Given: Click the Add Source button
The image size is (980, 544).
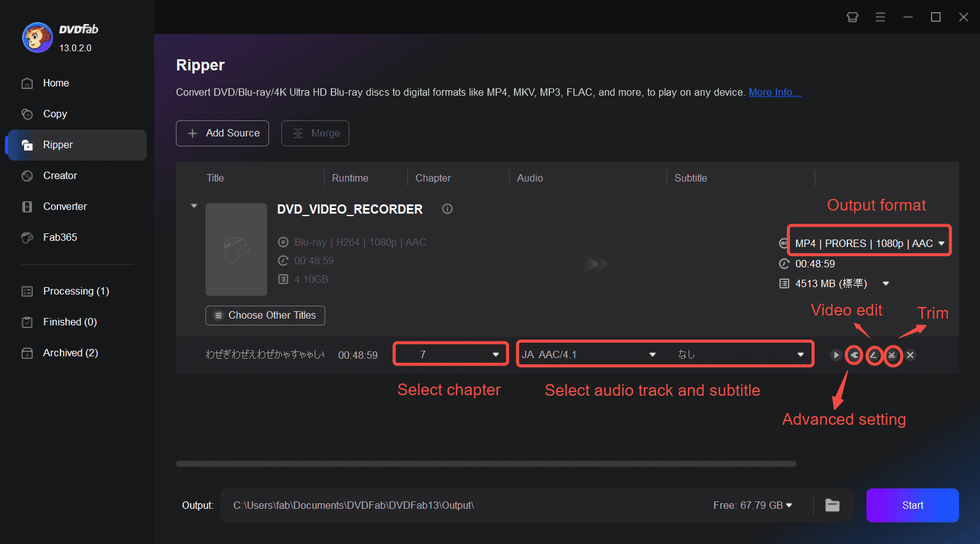Looking at the screenshot, I should click(222, 133).
